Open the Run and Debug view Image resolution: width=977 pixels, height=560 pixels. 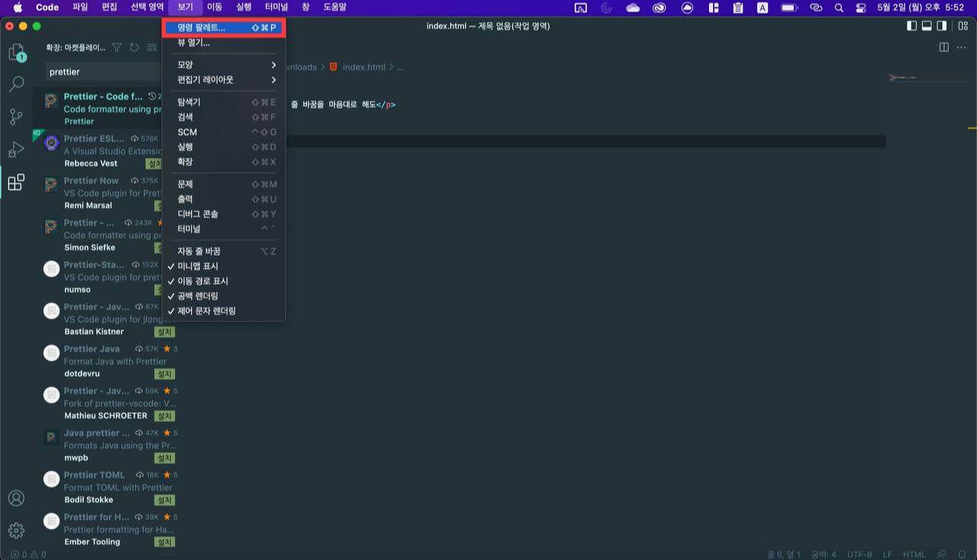point(17,147)
